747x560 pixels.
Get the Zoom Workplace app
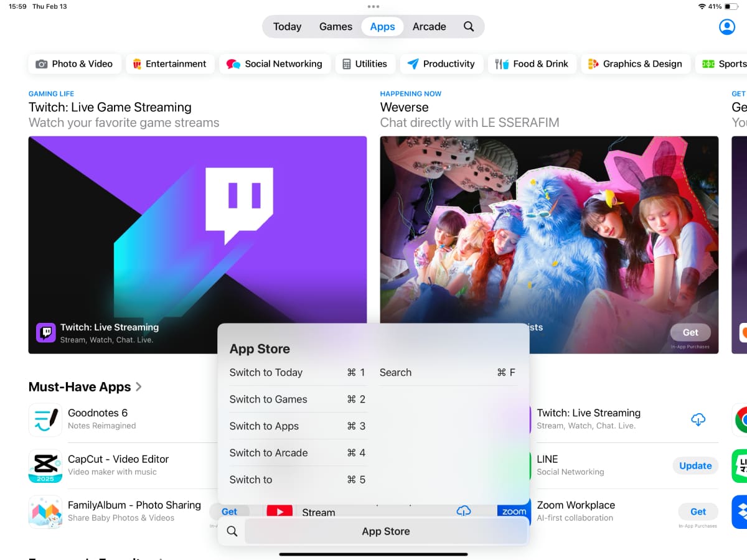[x=698, y=511]
